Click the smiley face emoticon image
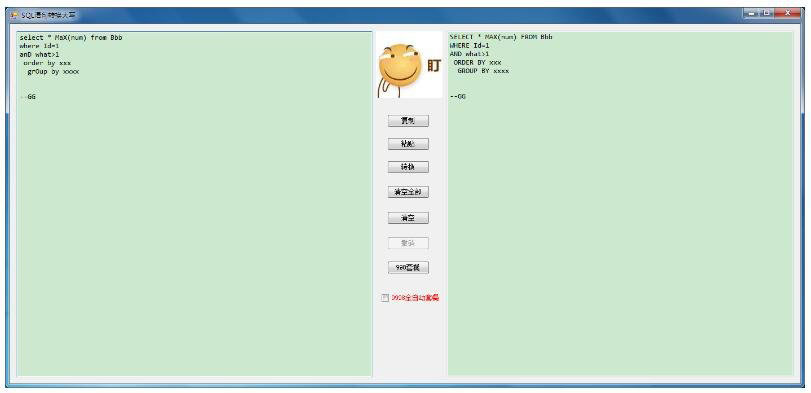Screen dimensions: 811x393 click(409, 65)
